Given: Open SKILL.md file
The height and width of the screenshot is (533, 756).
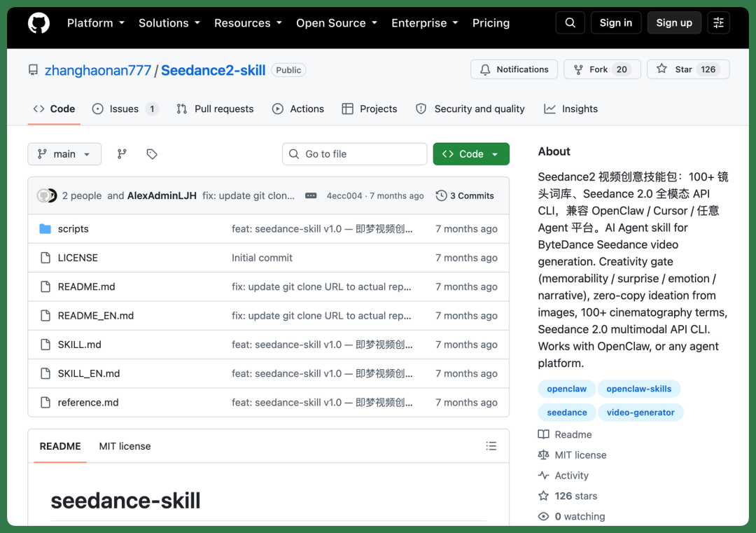Looking at the screenshot, I should 80,345.
